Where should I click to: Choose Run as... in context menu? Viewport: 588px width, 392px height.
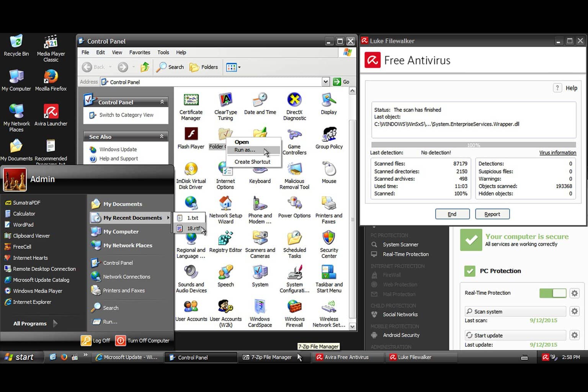[x=253, y=150]
